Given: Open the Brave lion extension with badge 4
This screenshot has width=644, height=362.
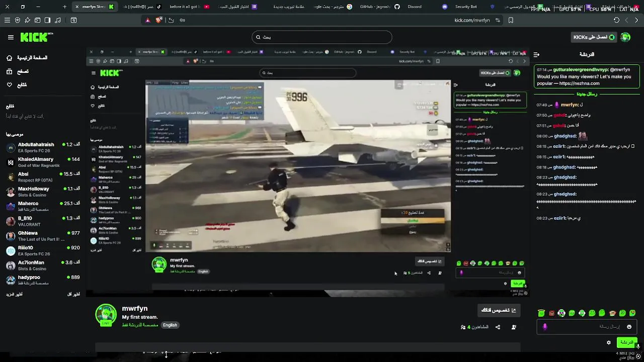Looking at the screenshot, I should click(x=159, y=20).
